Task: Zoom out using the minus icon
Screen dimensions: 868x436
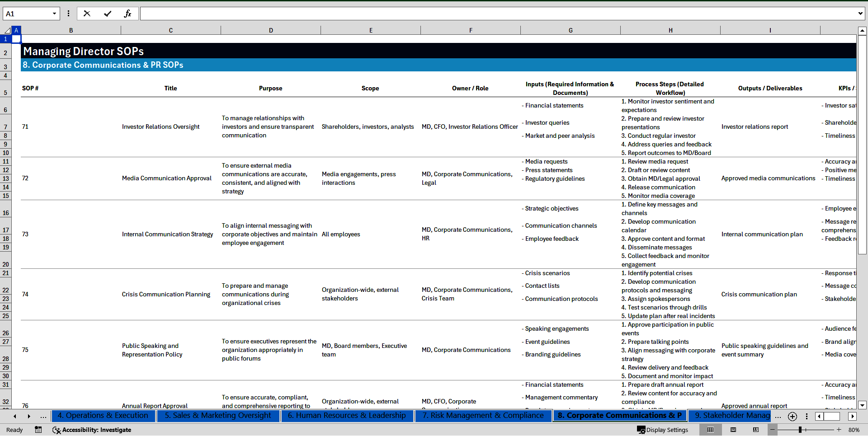Action: [773, 430]
